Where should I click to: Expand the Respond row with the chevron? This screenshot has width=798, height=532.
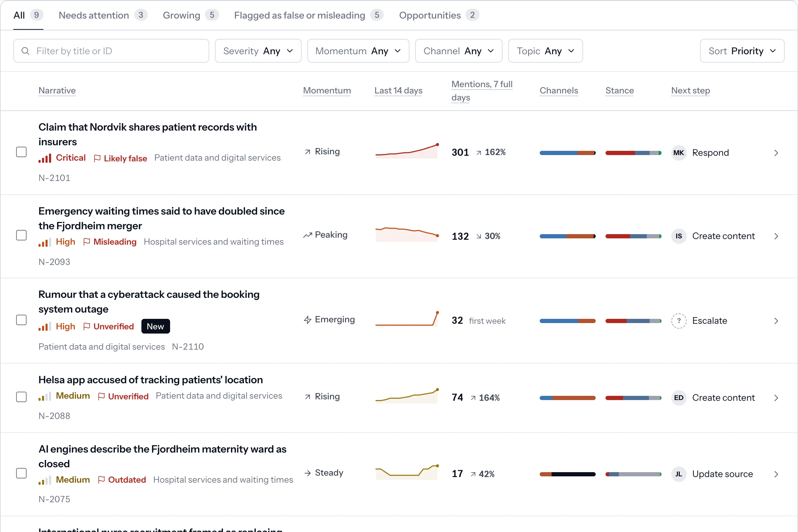[776, 153]
